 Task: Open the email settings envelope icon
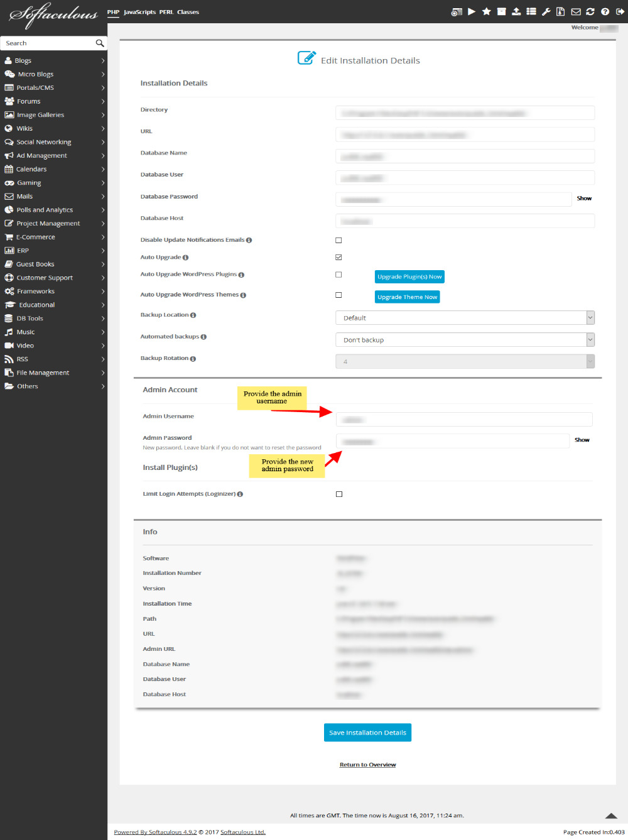576,12
